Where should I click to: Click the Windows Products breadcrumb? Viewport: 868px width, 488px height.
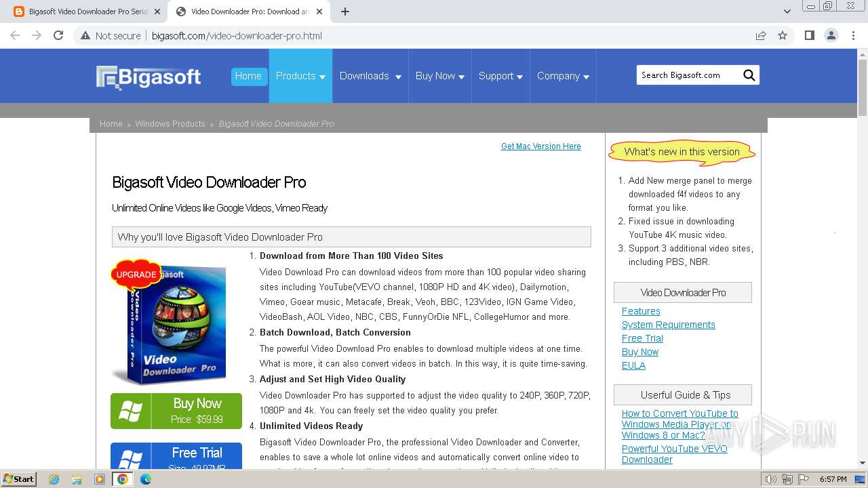(170, 124)
